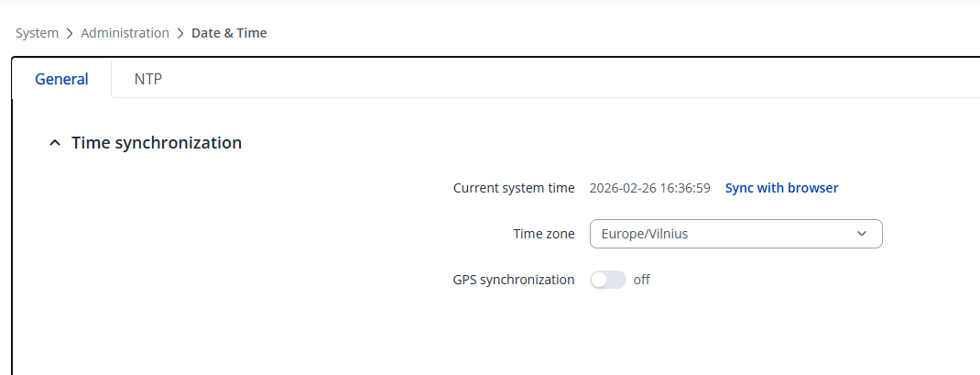
Task: Click breadcrumb arrow right after System
Action: click(x=68, y=33)
